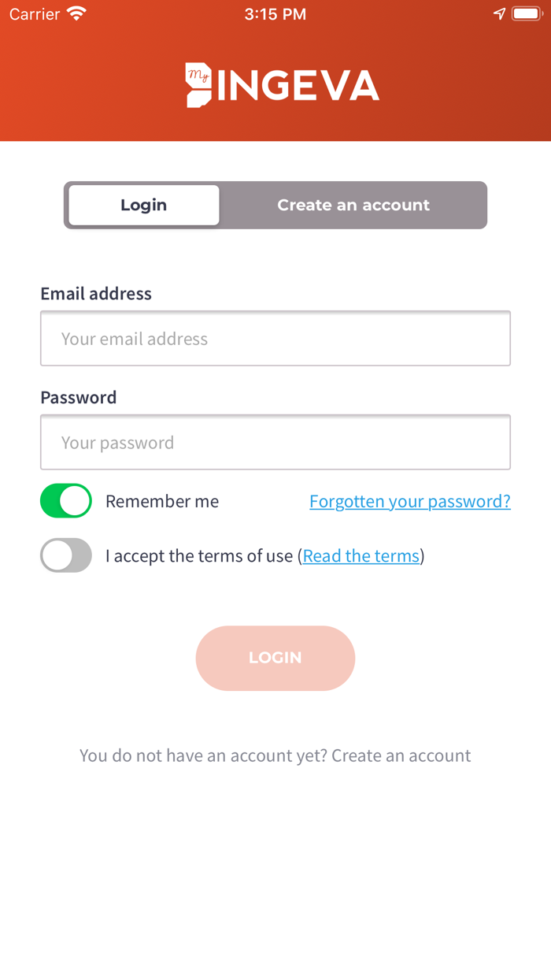Tap the Password field label
Screen dimensions: 551x980
point(79,398)
